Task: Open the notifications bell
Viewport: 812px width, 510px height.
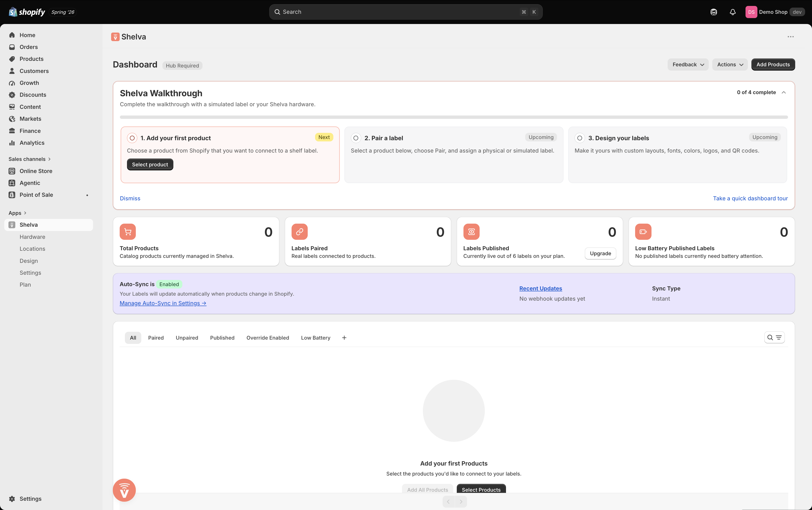Action: coord(732,12)
